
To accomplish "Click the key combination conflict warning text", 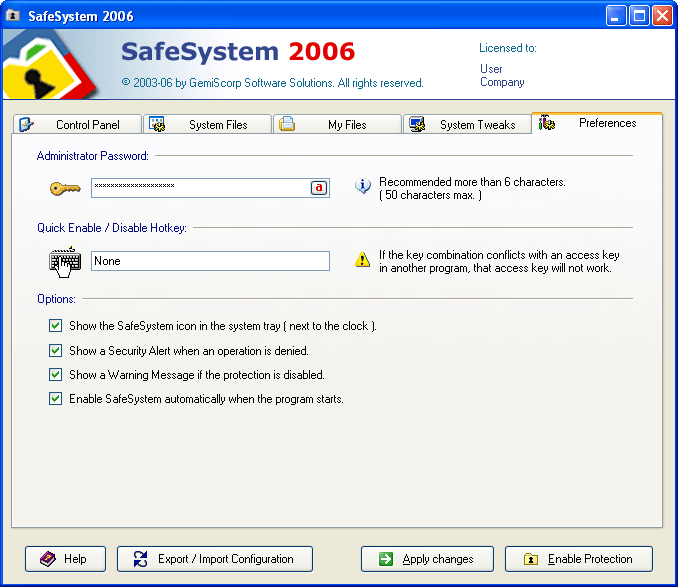I will (x=499, y=262).
